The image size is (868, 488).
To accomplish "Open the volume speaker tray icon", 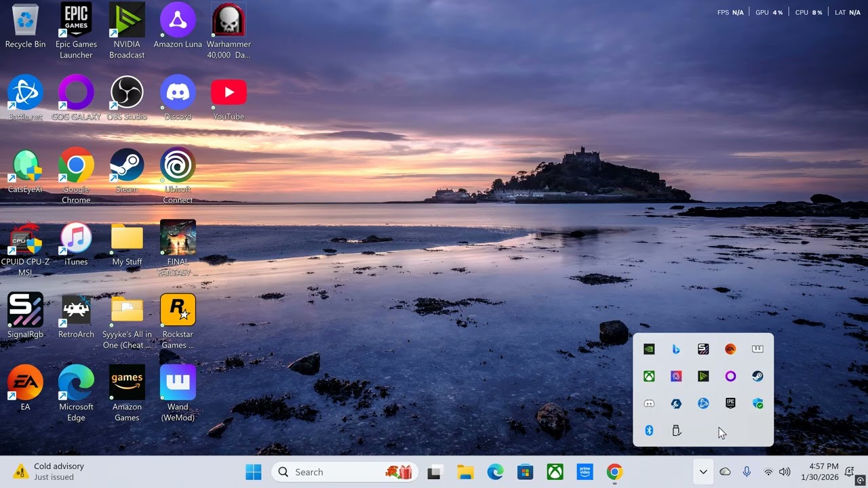I will (x=785, y=472).
